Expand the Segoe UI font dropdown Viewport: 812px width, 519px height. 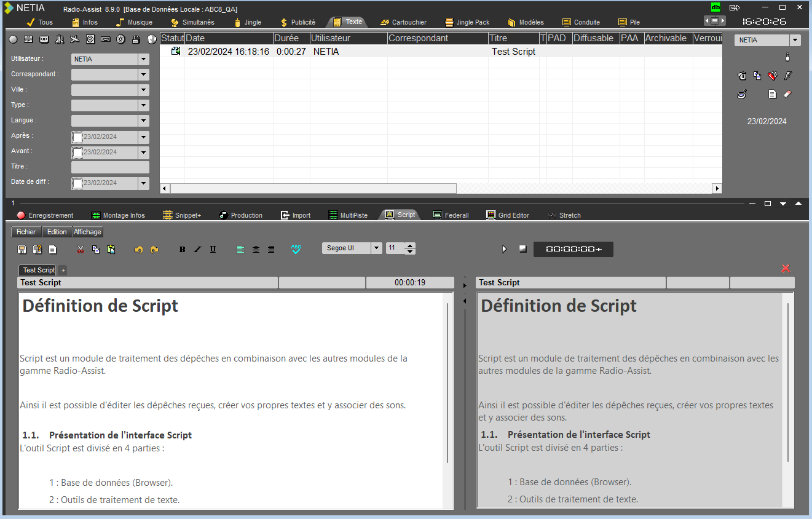376,248
